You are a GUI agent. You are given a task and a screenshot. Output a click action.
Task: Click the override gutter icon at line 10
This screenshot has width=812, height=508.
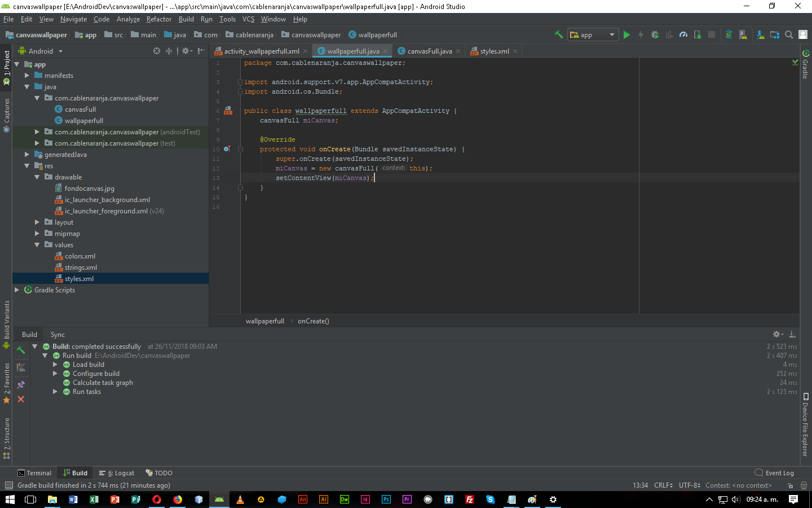(227, 149)
